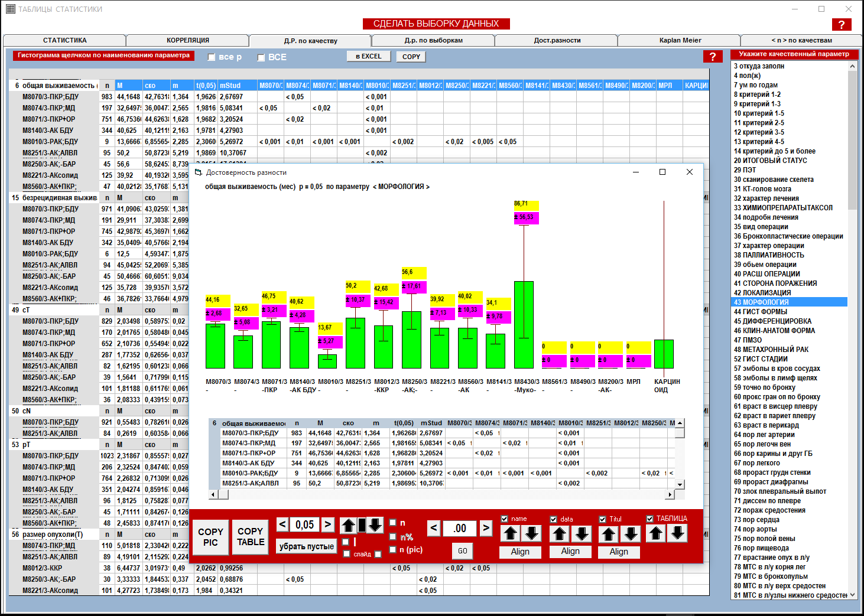
Task: Click the inner table's scroll-right arrow
Action: tap(670, 495)
